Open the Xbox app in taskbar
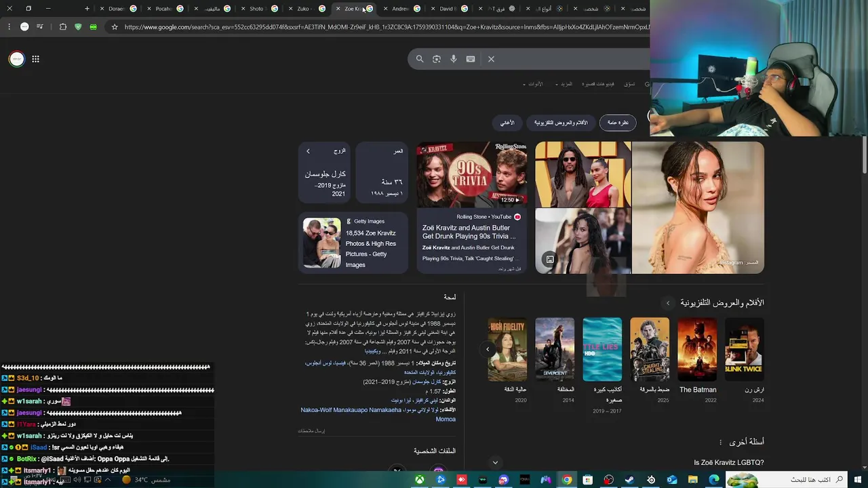Screen dimensions: 868x488 click(420, 480)
